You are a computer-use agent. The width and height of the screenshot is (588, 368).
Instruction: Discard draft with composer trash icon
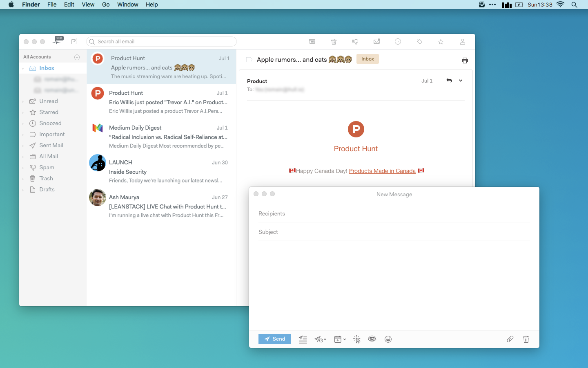point(526,339)
